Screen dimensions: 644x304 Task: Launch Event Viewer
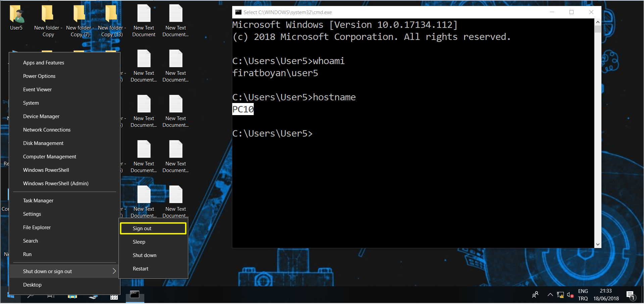[x=64, y=90]
